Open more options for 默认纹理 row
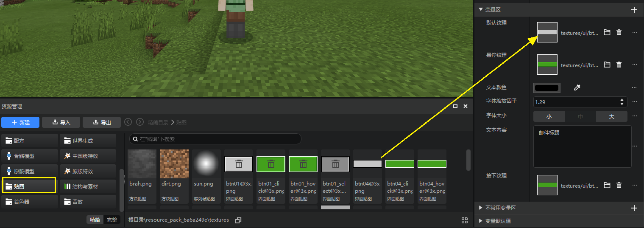 (x=634, y=32)
